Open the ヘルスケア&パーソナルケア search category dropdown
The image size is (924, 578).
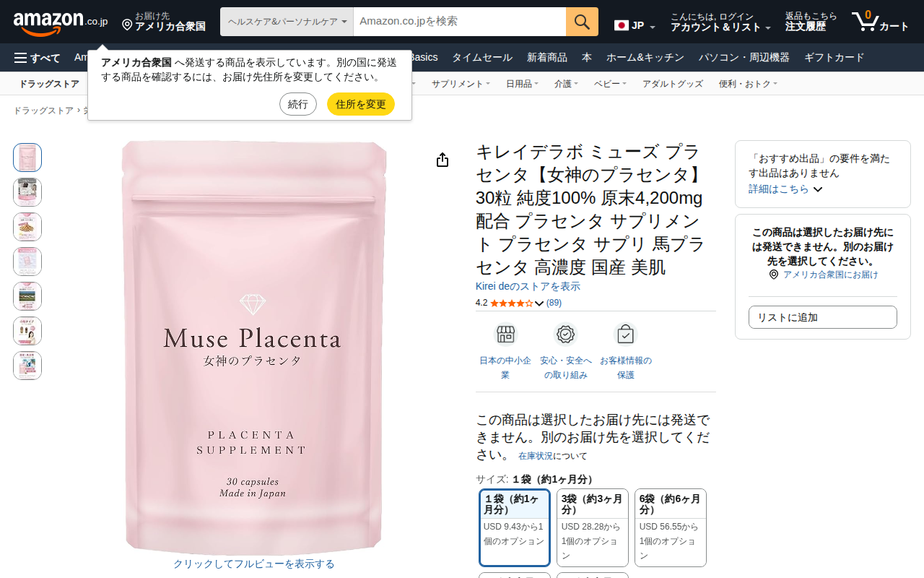pyautogui.click(x=287, y=22)
